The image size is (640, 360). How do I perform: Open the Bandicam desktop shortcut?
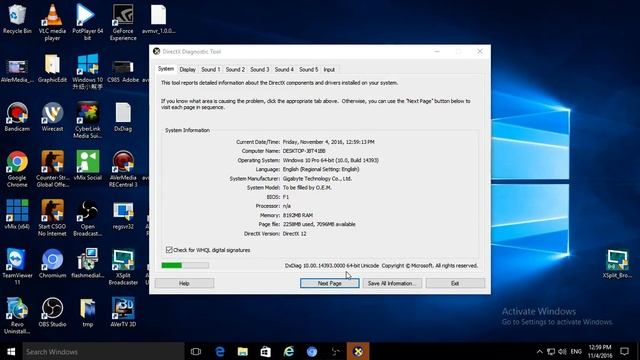(x=17, y=117)
